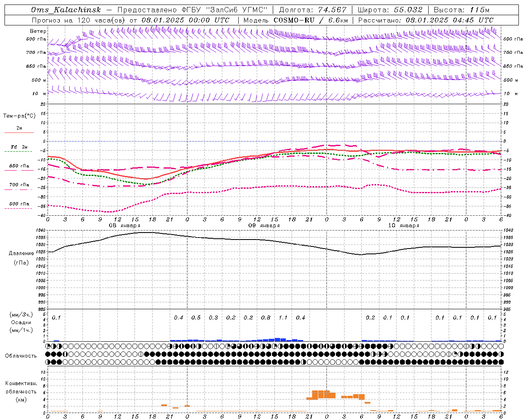Click the 0.8 precipitation value
Image resolution: width=525 pixels, height=420 pixels.
coord(266,317)
